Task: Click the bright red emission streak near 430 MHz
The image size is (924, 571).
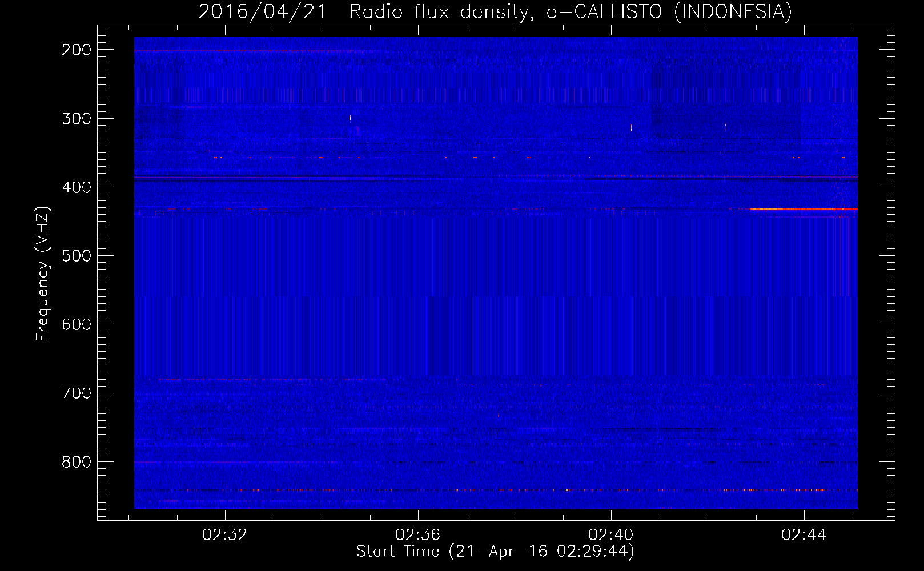Action: coord(804,209)
